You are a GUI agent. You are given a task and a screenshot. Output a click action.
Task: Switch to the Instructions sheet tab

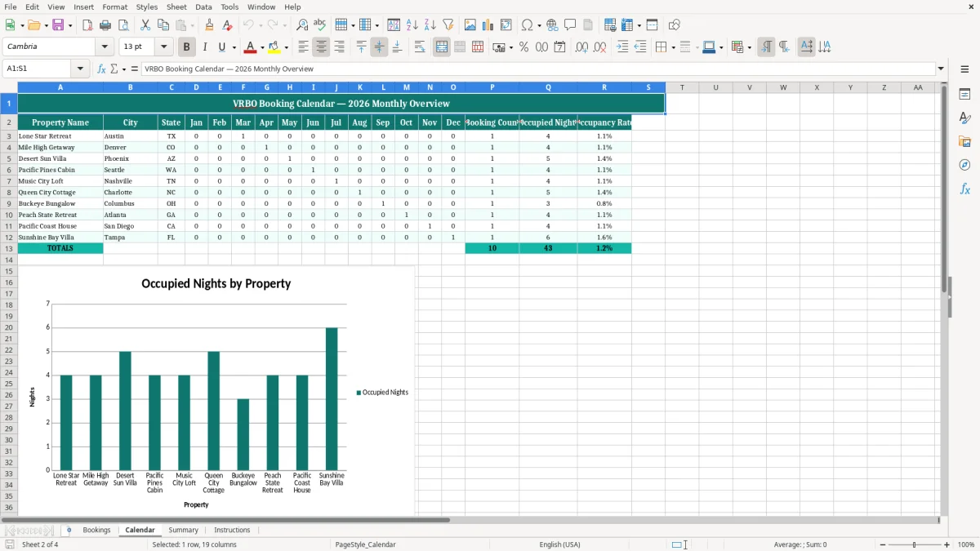point(232,530)
